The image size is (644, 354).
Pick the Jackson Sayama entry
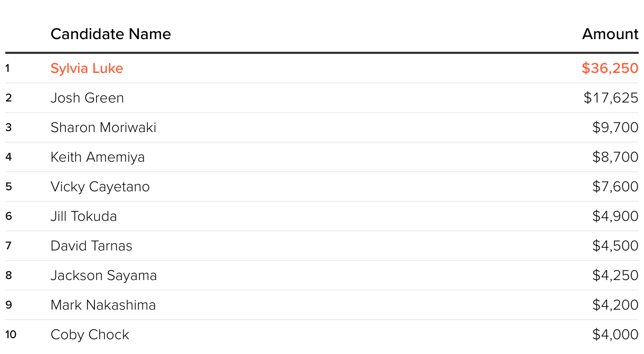pos(103,276)
